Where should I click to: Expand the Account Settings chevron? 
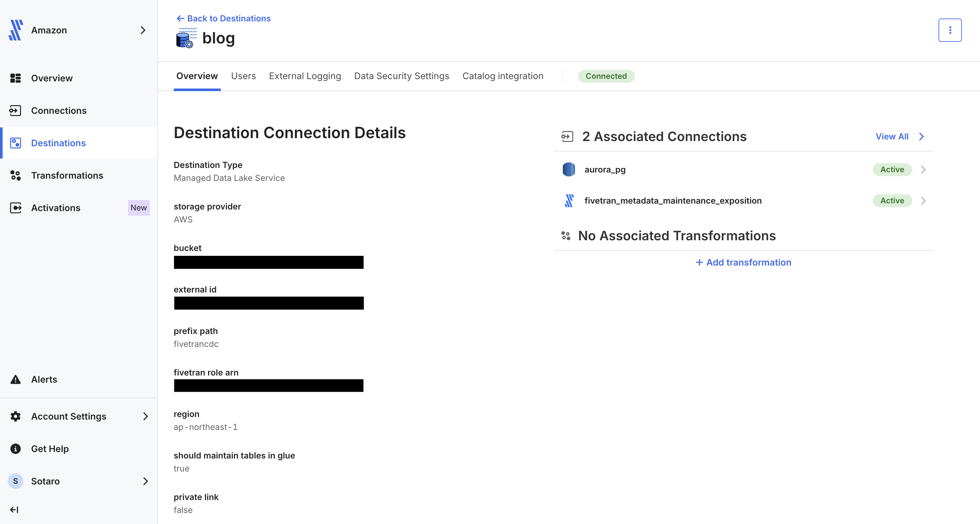coord(145,416)
